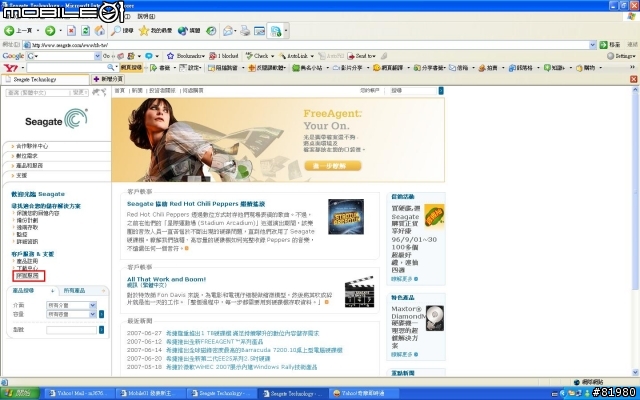Open the Bookmarks dropdown in Google toolbar
This screenshot has height=400, width=640.
203,56
